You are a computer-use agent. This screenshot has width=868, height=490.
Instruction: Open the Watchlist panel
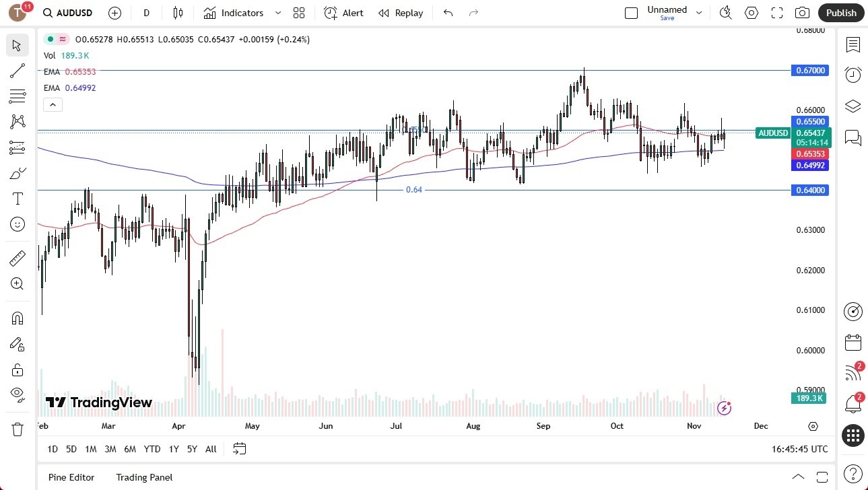point(853,45)
